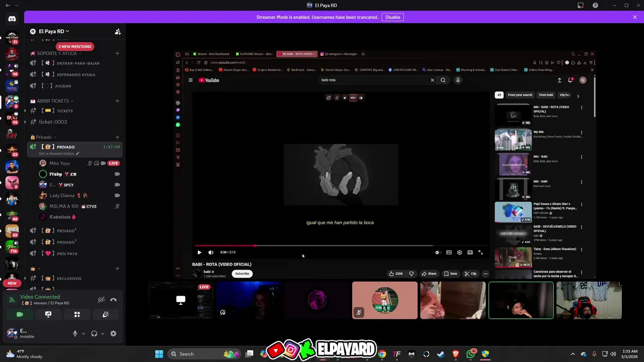Open the Activities launcher button

(77, 314)
